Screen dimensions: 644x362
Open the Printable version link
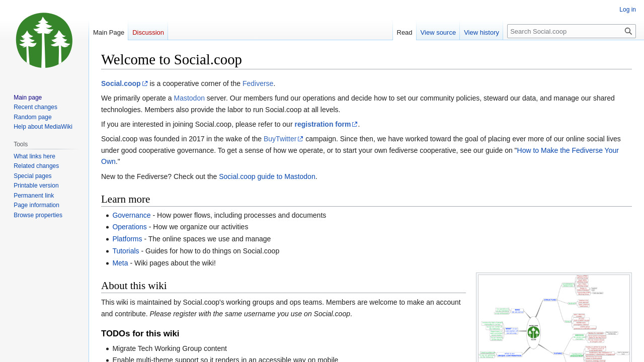(36, 186)
